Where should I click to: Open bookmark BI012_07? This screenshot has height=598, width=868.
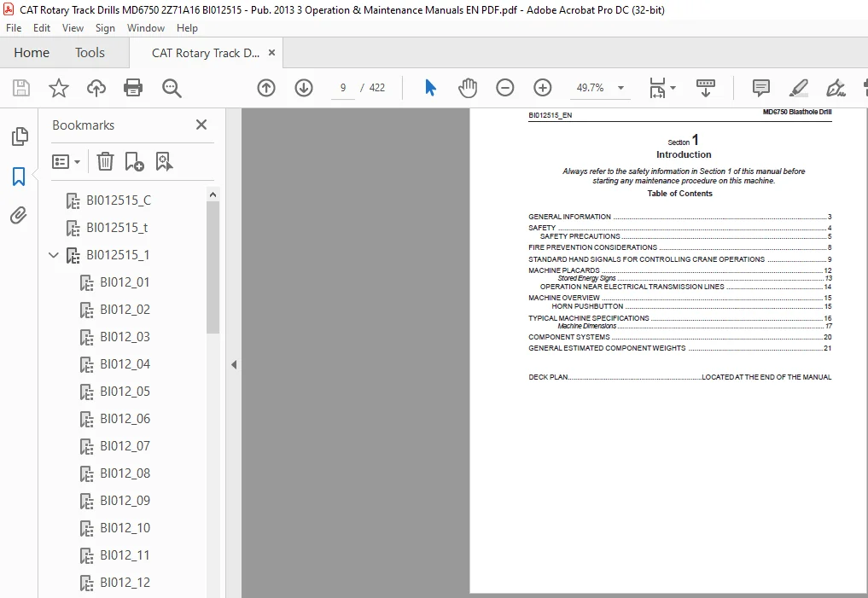click(x=125, y=446)
